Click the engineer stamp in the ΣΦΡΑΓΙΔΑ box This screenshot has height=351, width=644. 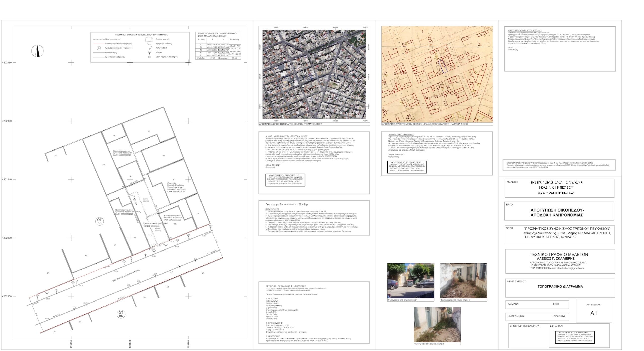pyautogui.click(x=575, y=337)
